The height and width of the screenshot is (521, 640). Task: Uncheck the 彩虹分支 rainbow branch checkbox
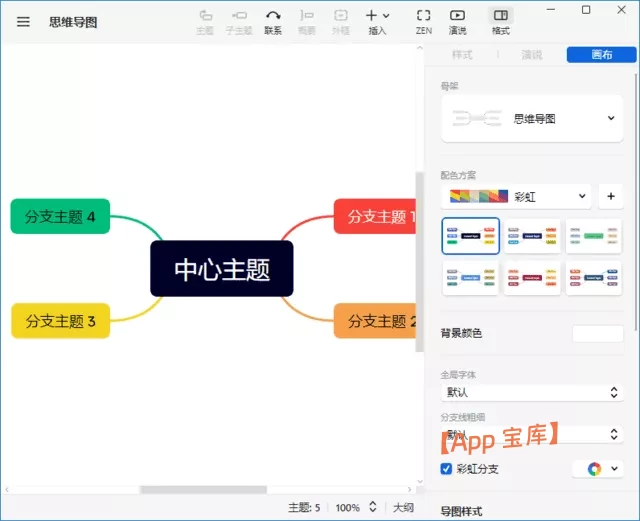point(446,469)
